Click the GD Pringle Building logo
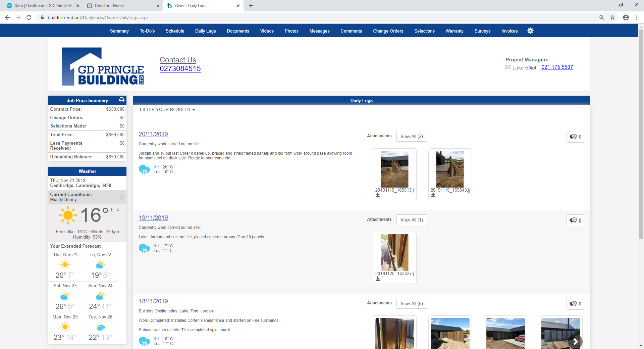 click(103, 66)
